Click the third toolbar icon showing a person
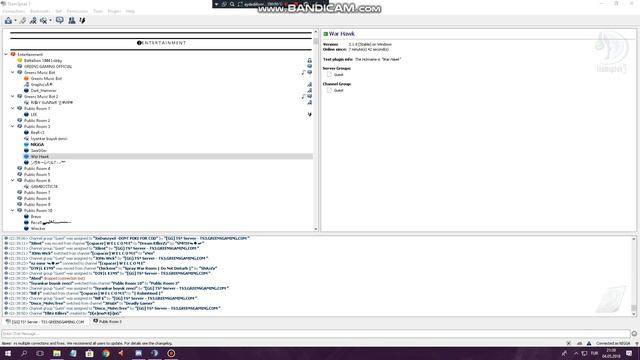This screenshot has height=360, width=640. click(33, 20)
